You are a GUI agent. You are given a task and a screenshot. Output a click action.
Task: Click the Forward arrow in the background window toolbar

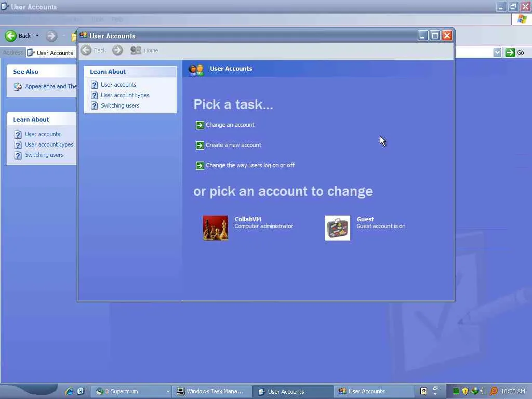pyautogui.click(x=51, y=36)
